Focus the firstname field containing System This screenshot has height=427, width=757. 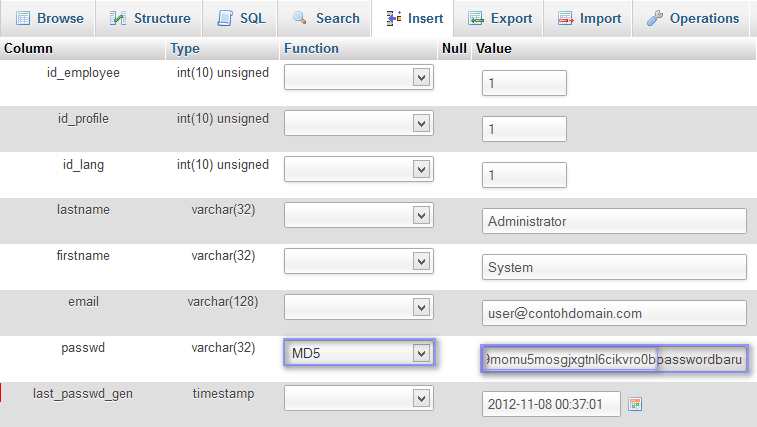614,267
